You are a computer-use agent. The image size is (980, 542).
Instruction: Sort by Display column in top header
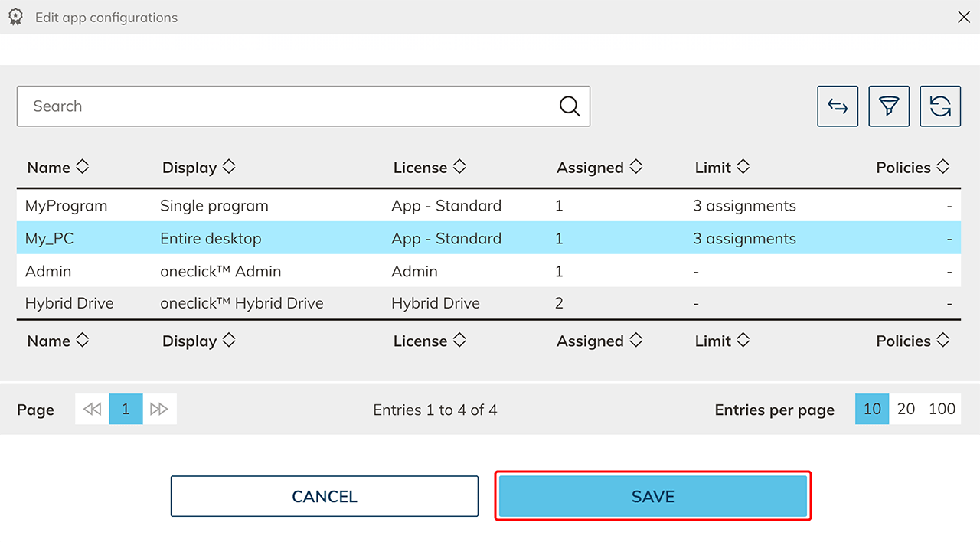coord(228,167)
